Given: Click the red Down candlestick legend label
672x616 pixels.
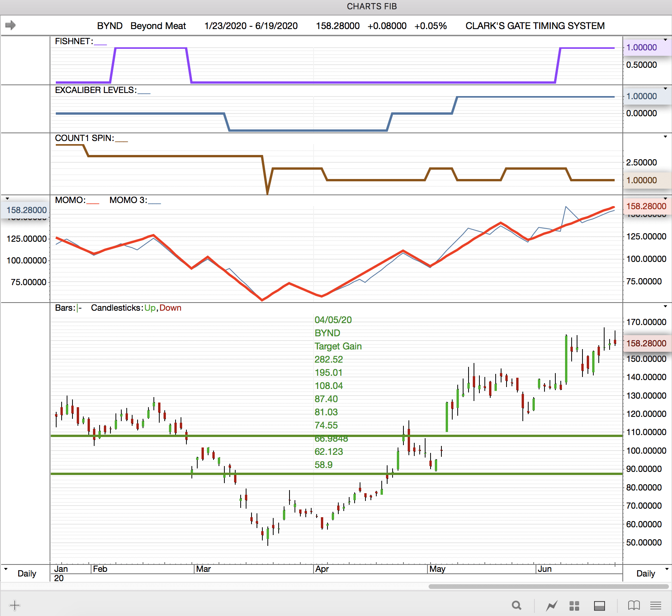Looking at the screenshot, I should click(x=171, y=308).
